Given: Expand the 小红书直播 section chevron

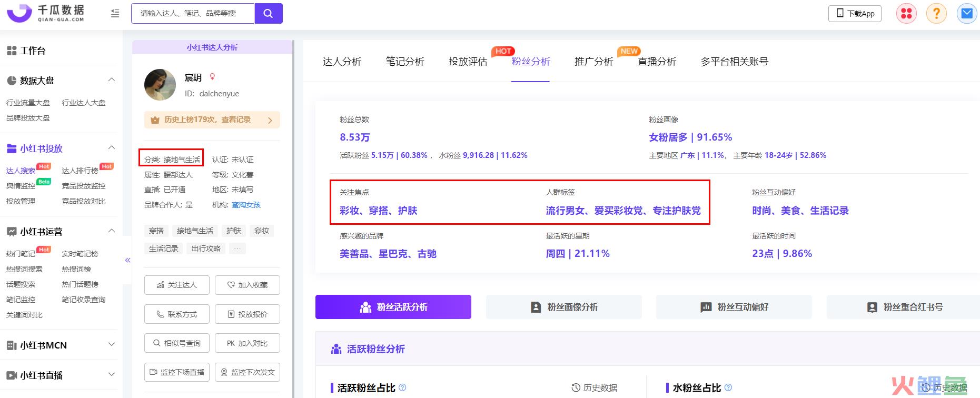Looking at the screenshot, I should coord(111,375).
